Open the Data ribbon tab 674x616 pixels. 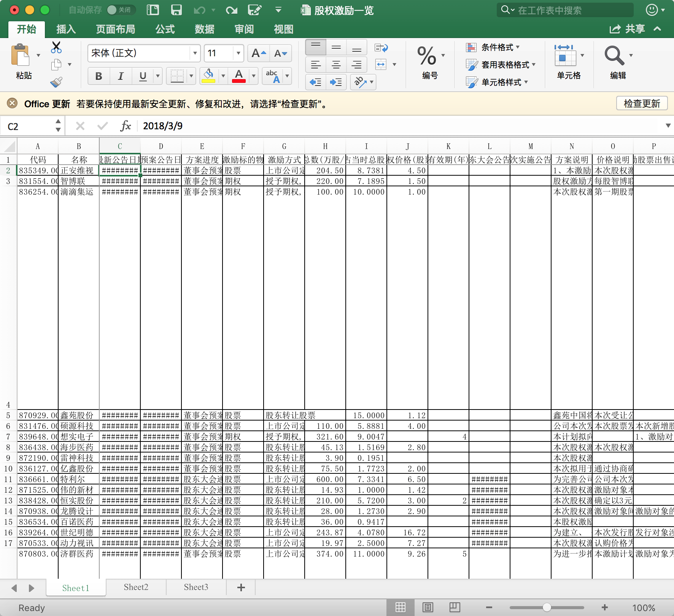205,29
